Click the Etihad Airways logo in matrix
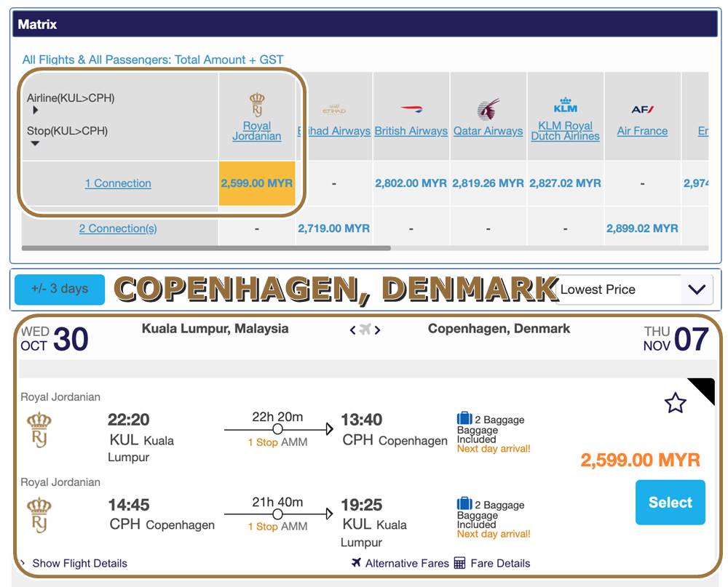The image size is (728, 587). click(334, 110)
